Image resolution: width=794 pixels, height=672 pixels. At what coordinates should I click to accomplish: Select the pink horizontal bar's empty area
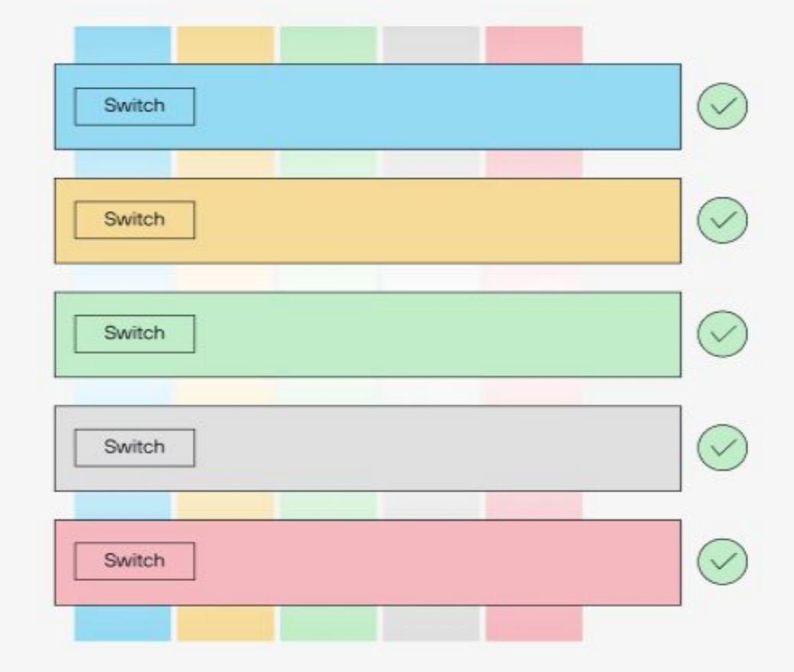click(436, 561)
